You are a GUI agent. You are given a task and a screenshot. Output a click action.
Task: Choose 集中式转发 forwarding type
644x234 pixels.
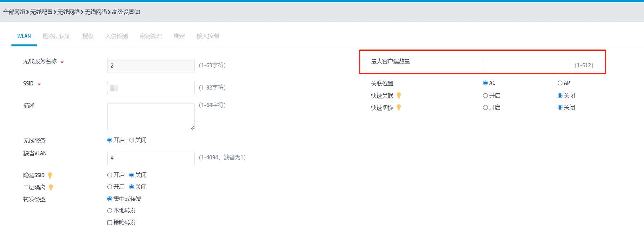[110, 199]
